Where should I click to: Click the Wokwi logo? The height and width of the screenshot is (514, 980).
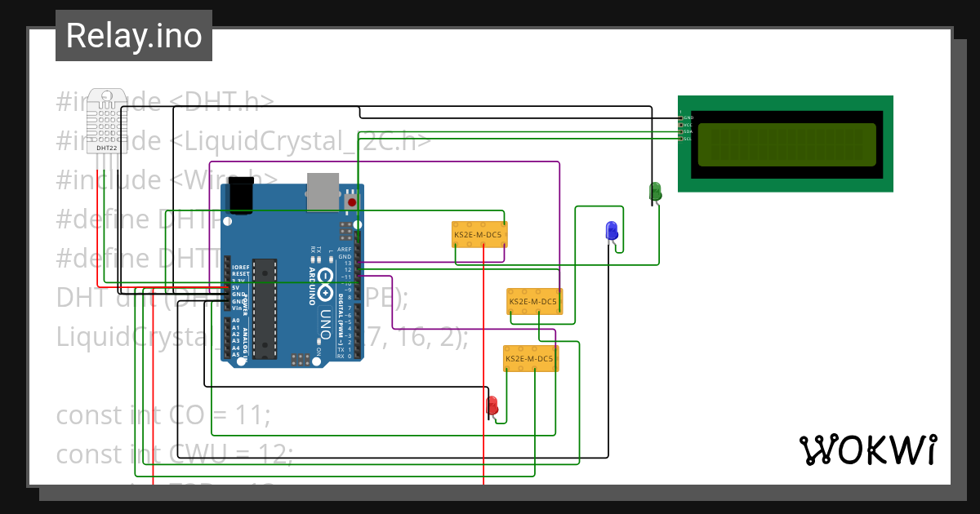869,450
